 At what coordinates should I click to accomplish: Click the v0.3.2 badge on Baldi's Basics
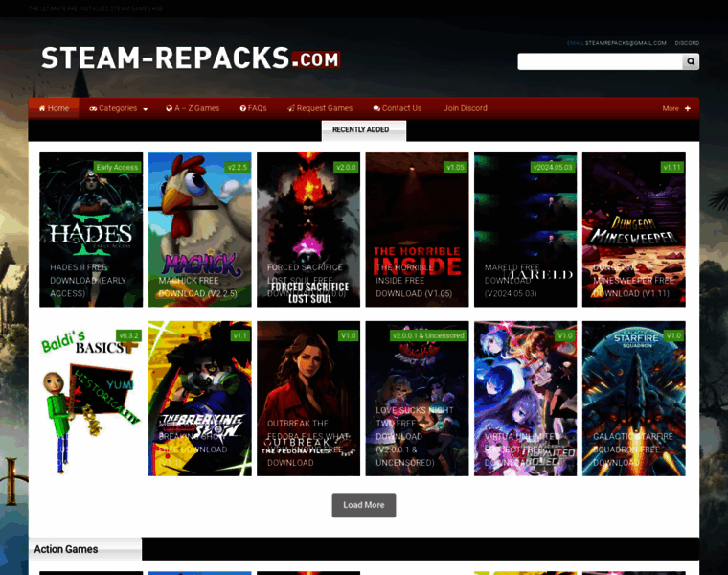point(128,335)
